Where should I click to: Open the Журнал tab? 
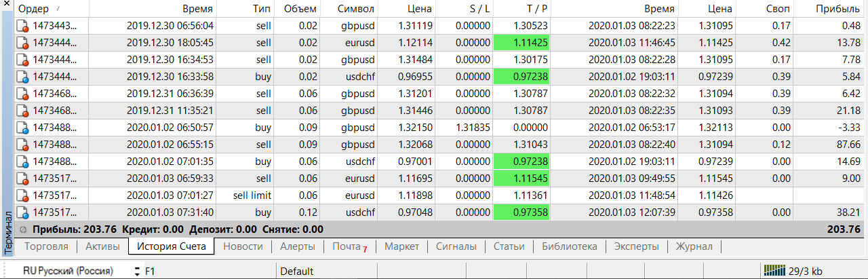coord(694,246)
